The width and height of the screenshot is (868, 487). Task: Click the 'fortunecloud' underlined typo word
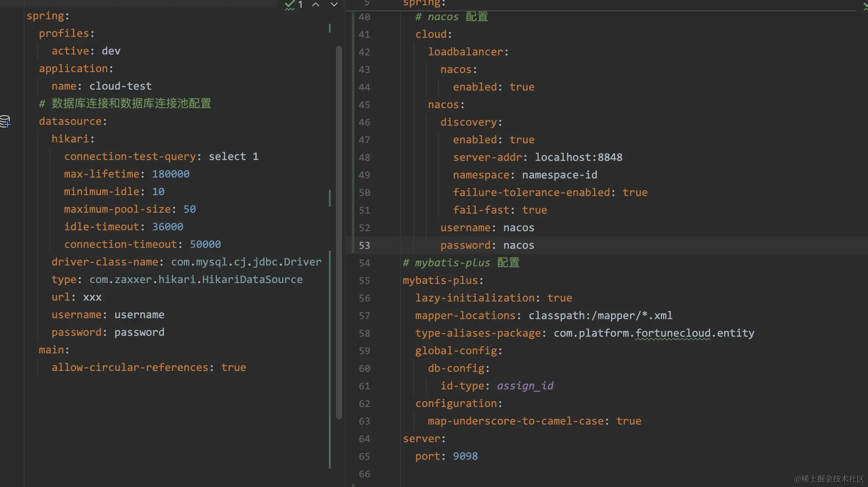(x=673, y=333)
